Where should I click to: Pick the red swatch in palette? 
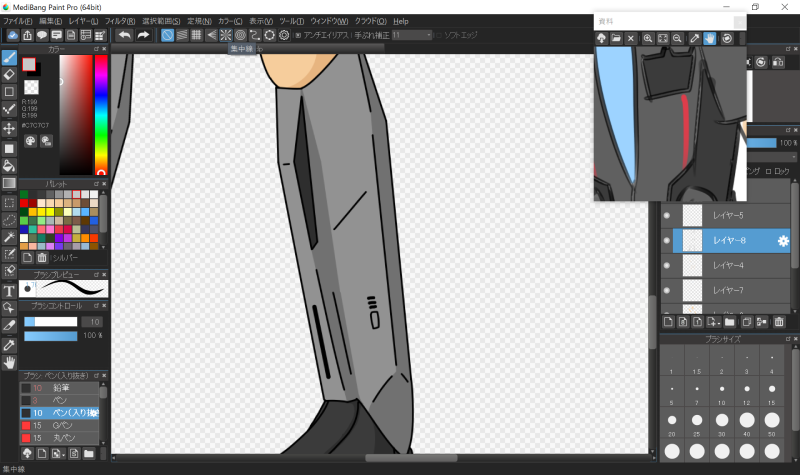pos(24,203)
